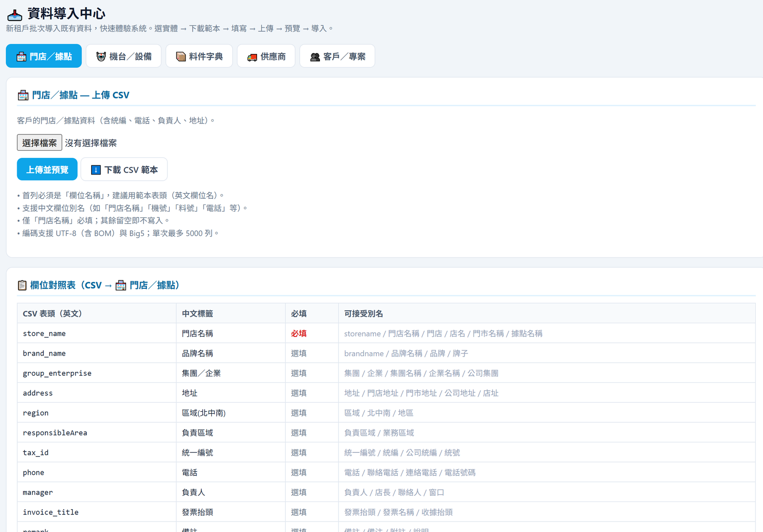
Task: Click the responsibleArea cell
Action: (x=97, y=432)
